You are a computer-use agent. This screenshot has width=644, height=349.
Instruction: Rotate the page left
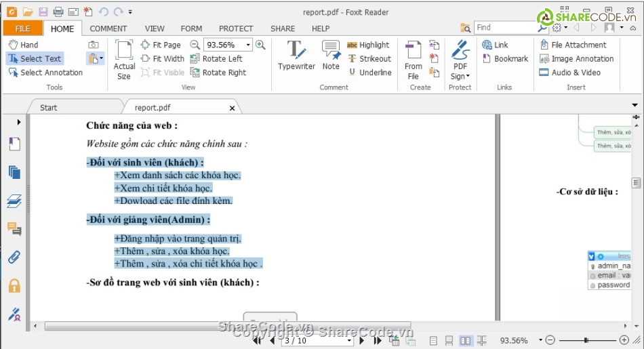[x=216, y=59]
